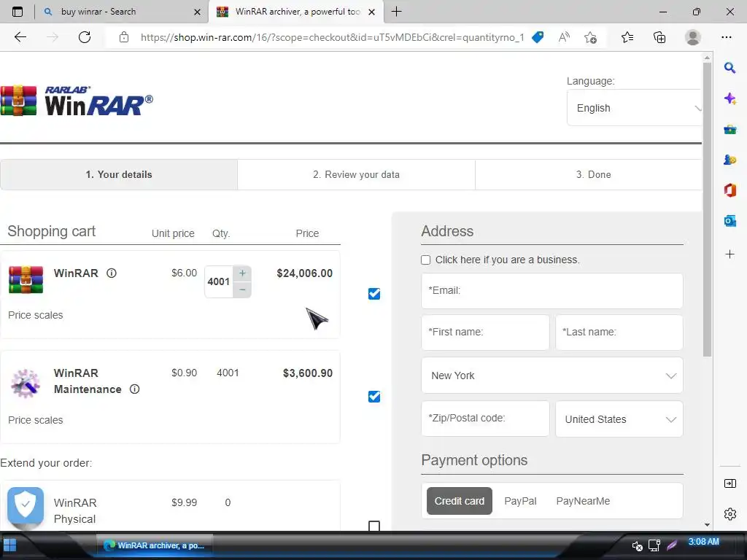Go back to the previous page

tap(20, 37)
